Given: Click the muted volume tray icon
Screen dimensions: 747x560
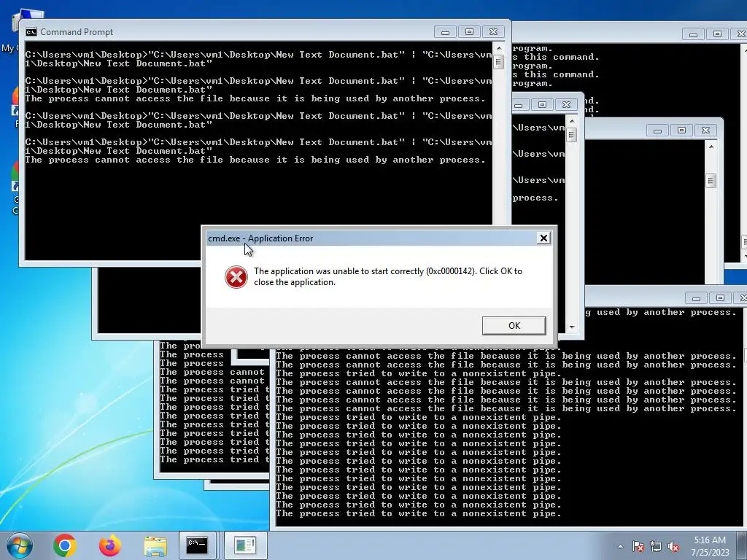Looking at the screenshot, I should (x=673, y=546).
